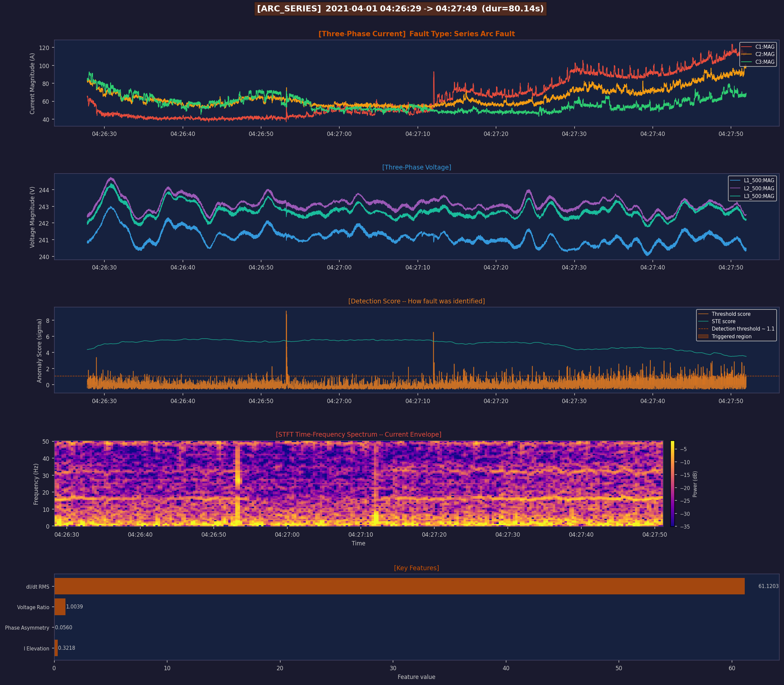The height and width of the screenshot is (685, 784).
Task: Click the C1:MAG legend entry
Action: click(x=765, y=47)
